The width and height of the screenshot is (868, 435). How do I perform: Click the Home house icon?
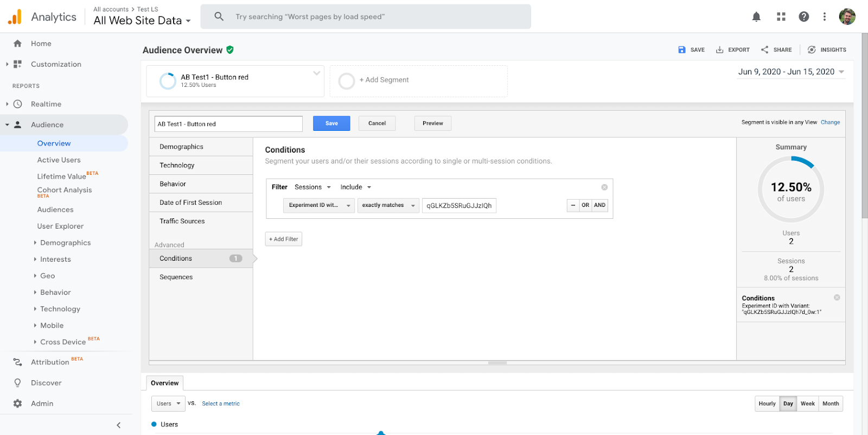pos(18,43)
